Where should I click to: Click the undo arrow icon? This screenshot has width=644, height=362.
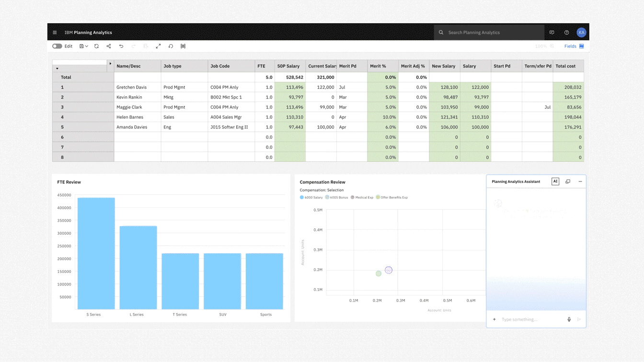[x=121, y=46]
